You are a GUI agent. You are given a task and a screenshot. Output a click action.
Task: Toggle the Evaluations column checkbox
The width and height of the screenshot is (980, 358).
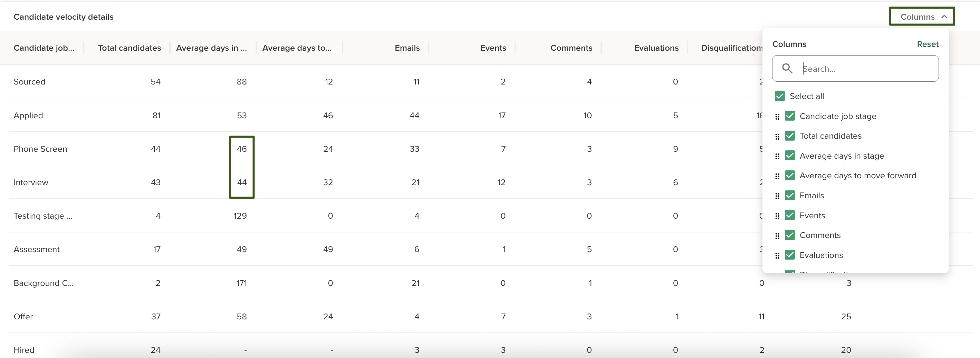tap(790, 255)
